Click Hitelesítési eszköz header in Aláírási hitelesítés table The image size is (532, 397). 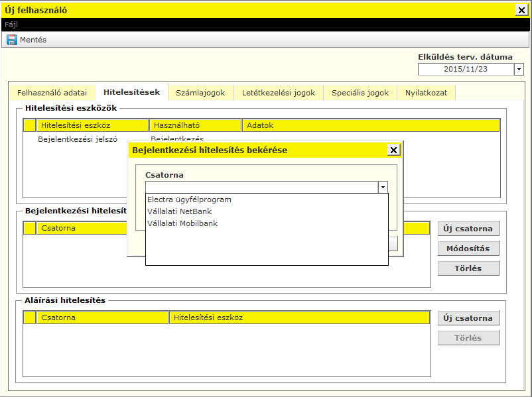[x=299, y=317]
